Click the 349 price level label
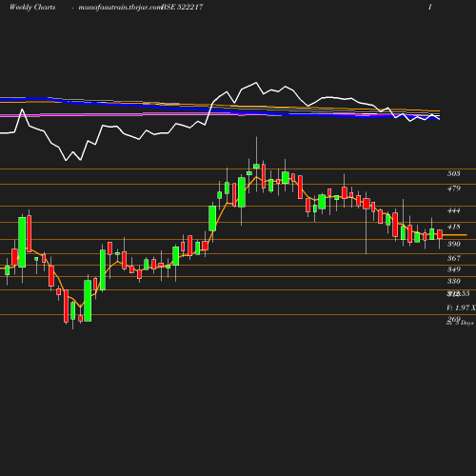 coord(454,269)
